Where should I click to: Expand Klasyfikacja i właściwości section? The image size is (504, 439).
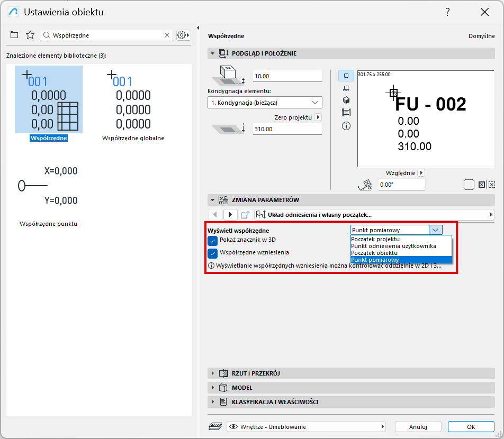coord(212,401)
